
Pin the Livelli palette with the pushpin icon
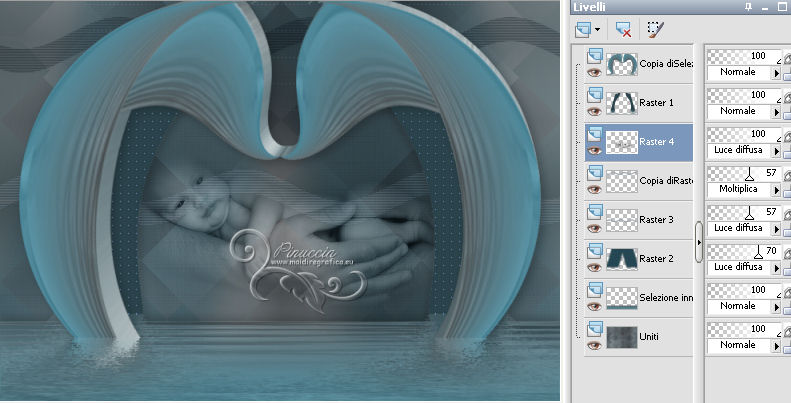[748, 7]
